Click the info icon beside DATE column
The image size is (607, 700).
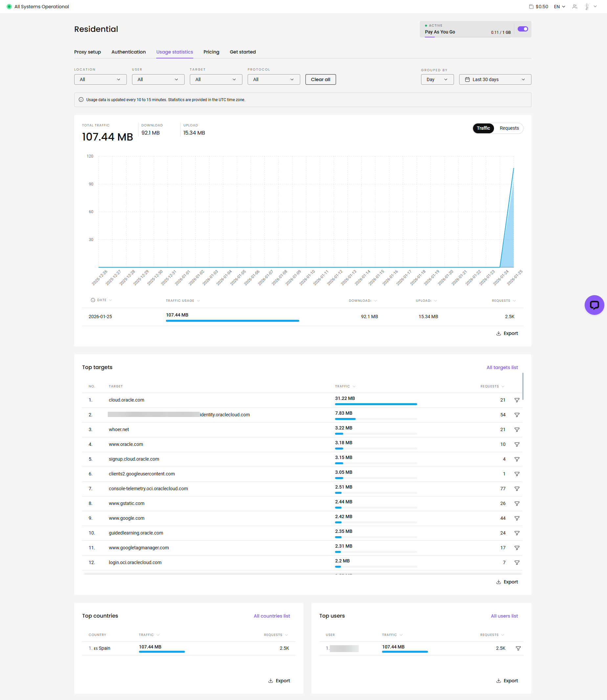coord(93,300)
